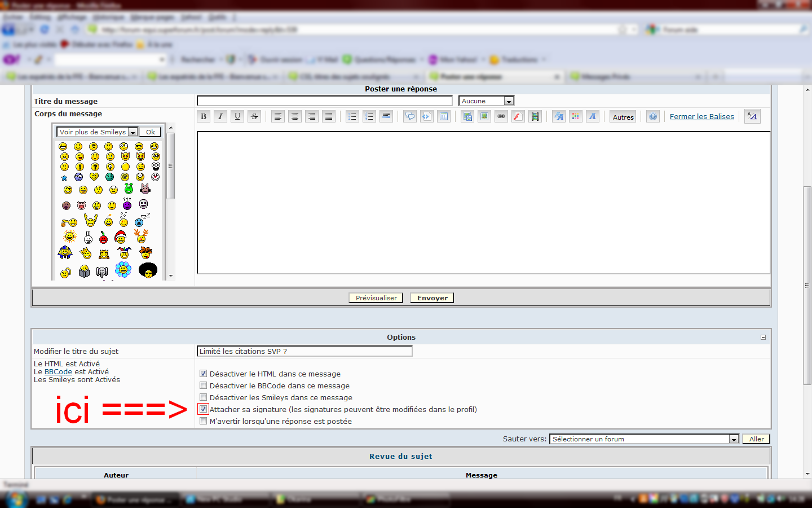Click the page's vertical scrollbar thumb
This screenshot has height=508, width=812.
(x=807, y=286)
